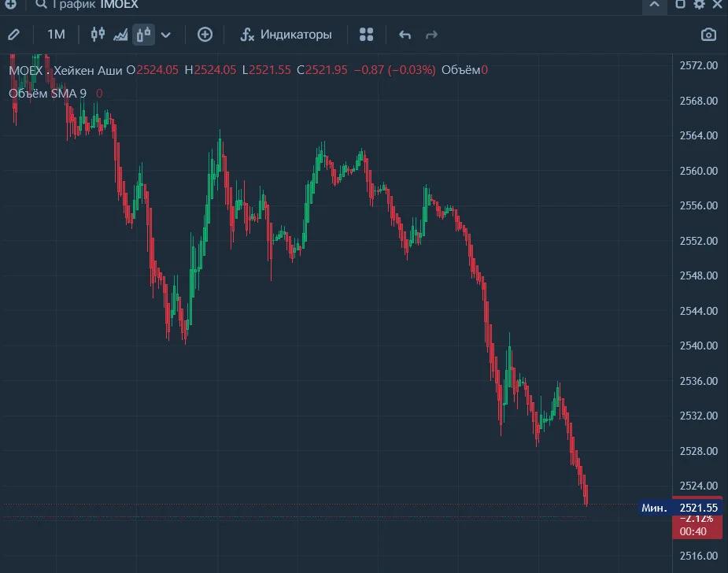
Task: Open the 1M timeframe selector
Action: click(x=56, y=35)
